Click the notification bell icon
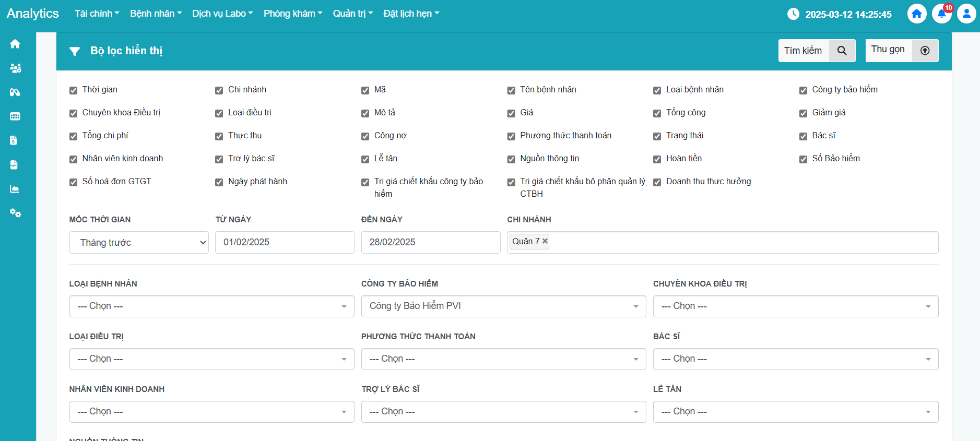Image resolution: width=980 pixels, height=441 pixels. [x=941, y=14]
